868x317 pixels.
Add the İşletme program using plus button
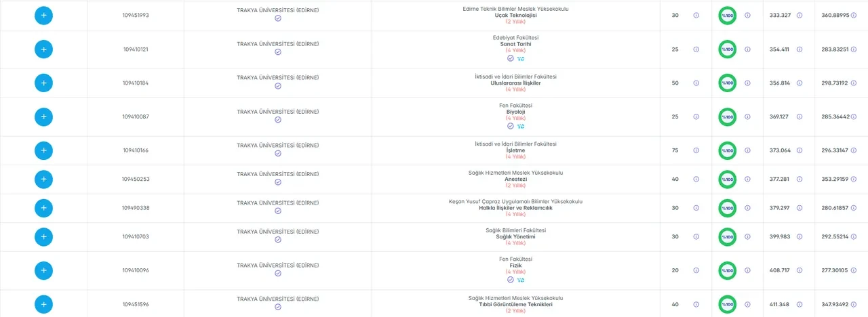point(43,150)
